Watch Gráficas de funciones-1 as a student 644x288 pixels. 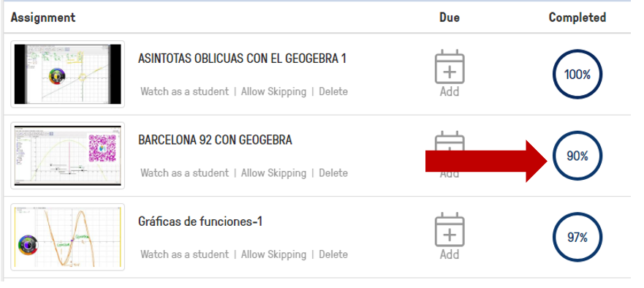[184, 254]
